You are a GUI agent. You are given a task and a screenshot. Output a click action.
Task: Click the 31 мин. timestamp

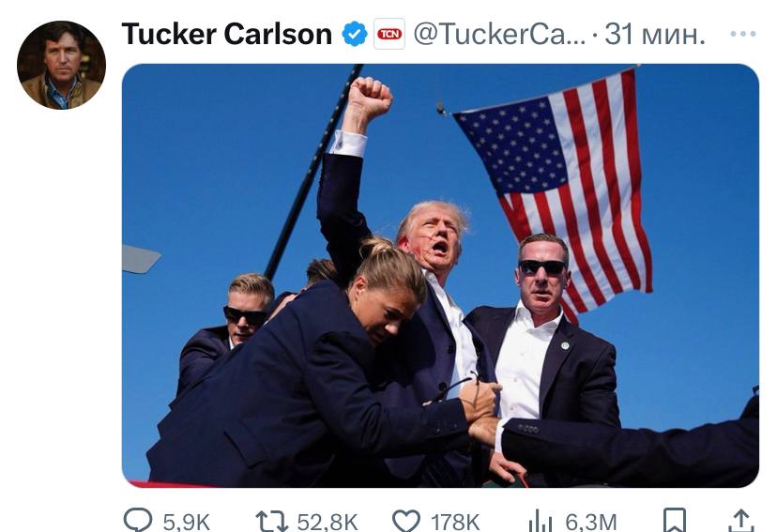(655, 34)
